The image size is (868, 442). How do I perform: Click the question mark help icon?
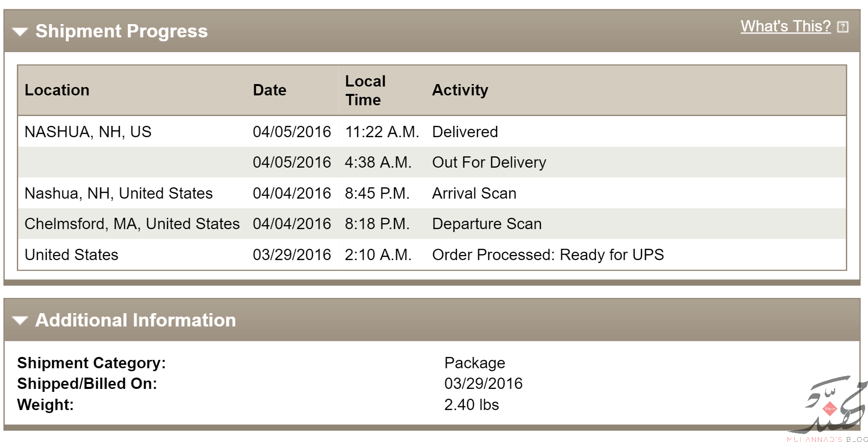843,27
